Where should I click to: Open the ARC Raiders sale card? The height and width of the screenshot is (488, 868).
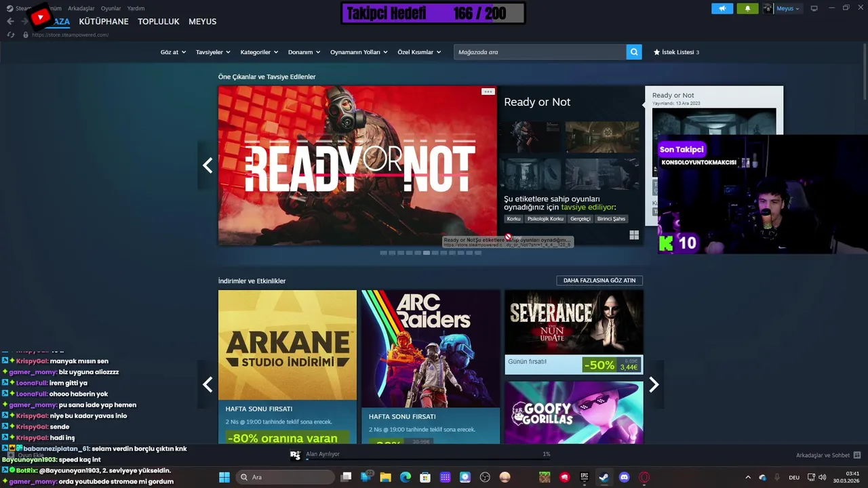[431, 367]
